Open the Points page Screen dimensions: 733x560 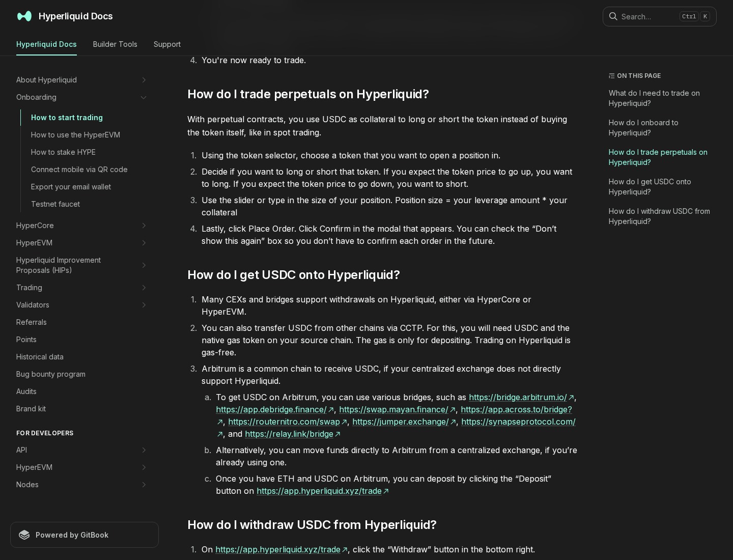pos(26,340)
